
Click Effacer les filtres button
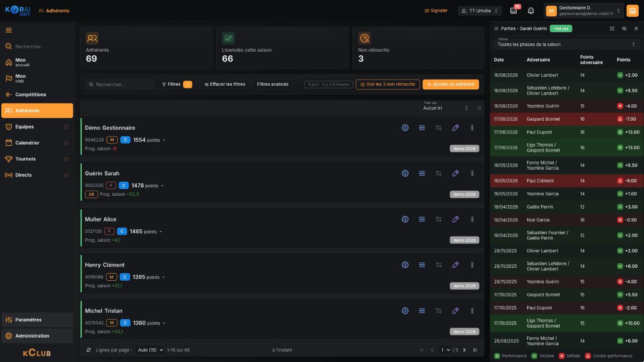pos(225,84)
